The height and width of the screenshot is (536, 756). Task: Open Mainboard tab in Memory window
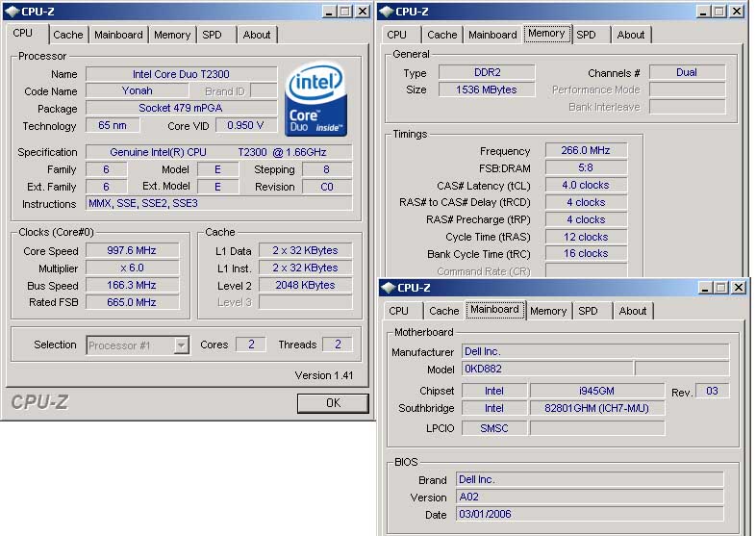coord(492,35)
